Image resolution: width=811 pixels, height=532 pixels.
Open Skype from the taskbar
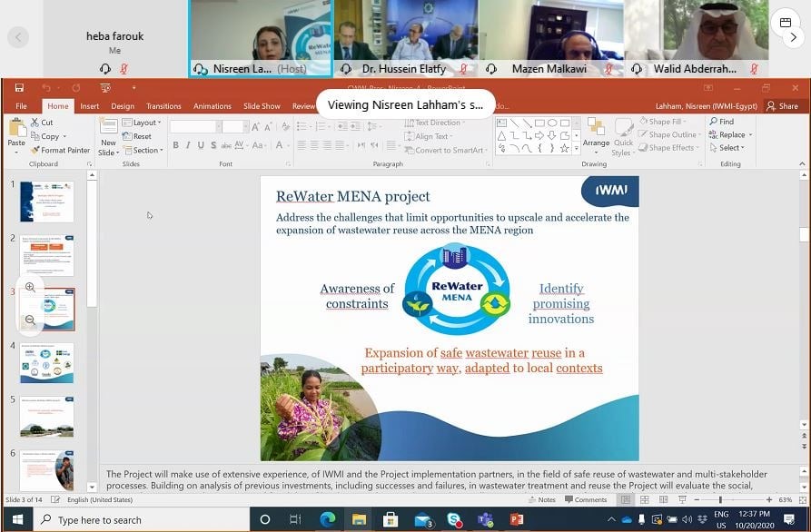(x=453, y=519)
